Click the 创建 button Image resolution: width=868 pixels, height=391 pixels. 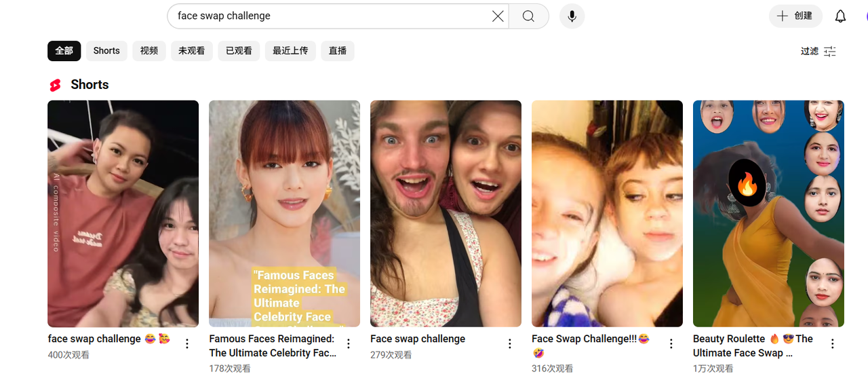[795, 16]
